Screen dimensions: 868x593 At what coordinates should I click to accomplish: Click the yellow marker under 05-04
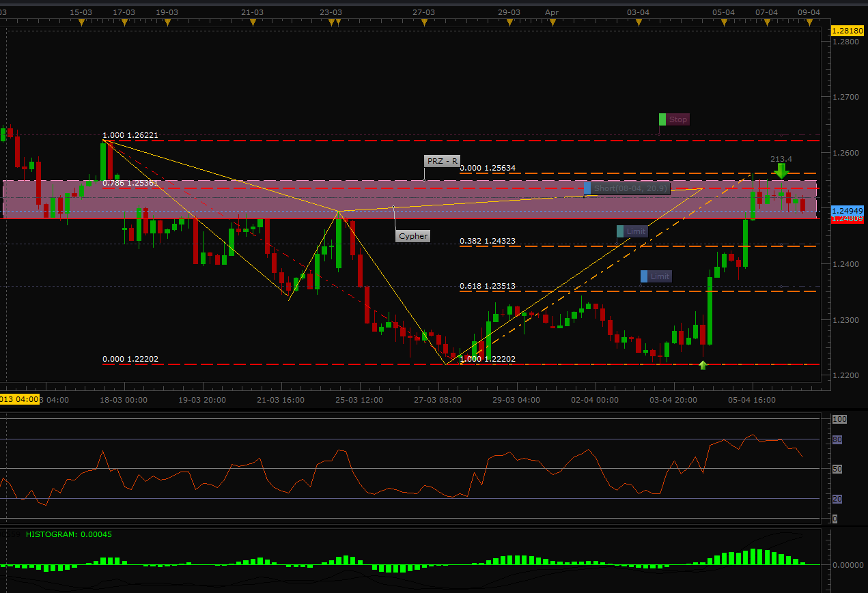point(723,23)
